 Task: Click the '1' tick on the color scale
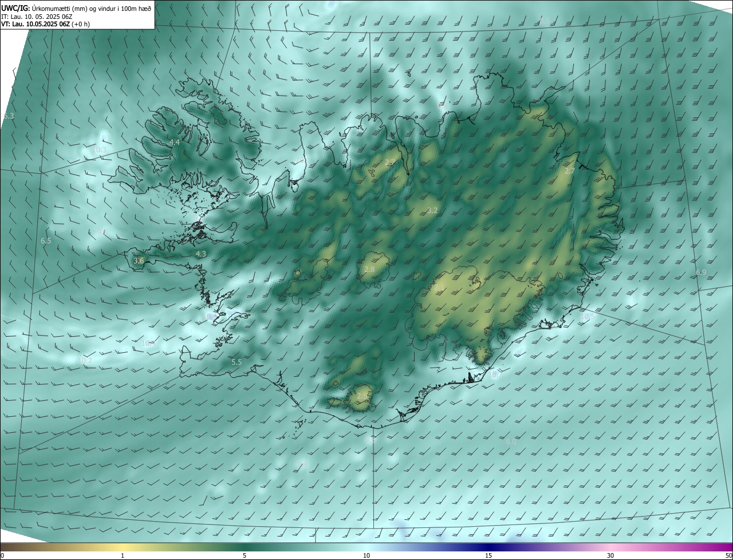click(123, 555)
